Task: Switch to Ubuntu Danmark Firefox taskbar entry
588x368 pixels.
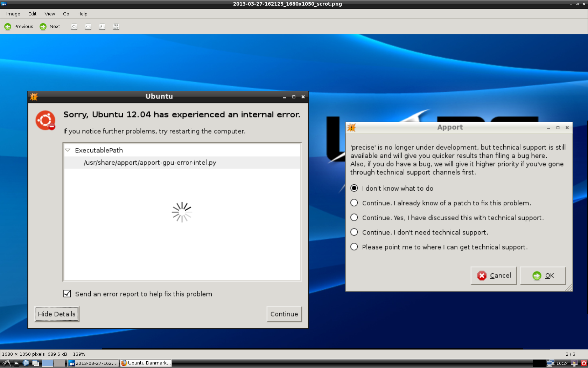Action: (x=146, y=363)
